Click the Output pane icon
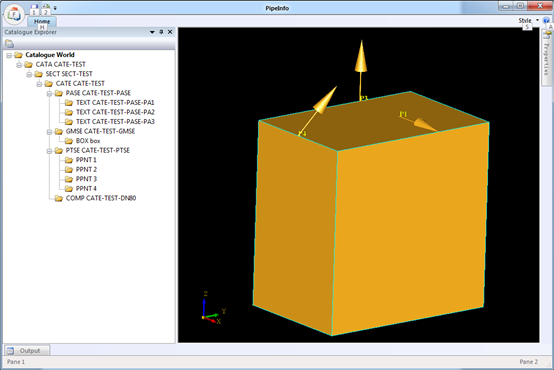554x370 pixels. (10, 351)
